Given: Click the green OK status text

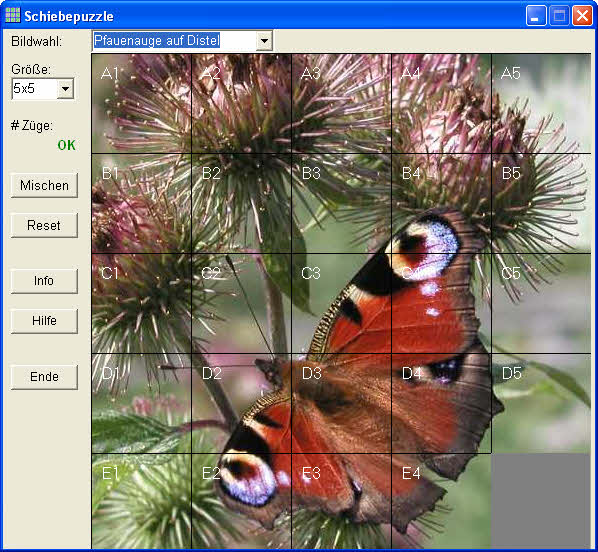Looking at the screenshot, I should pyautogui.click(x=66, y=145).
